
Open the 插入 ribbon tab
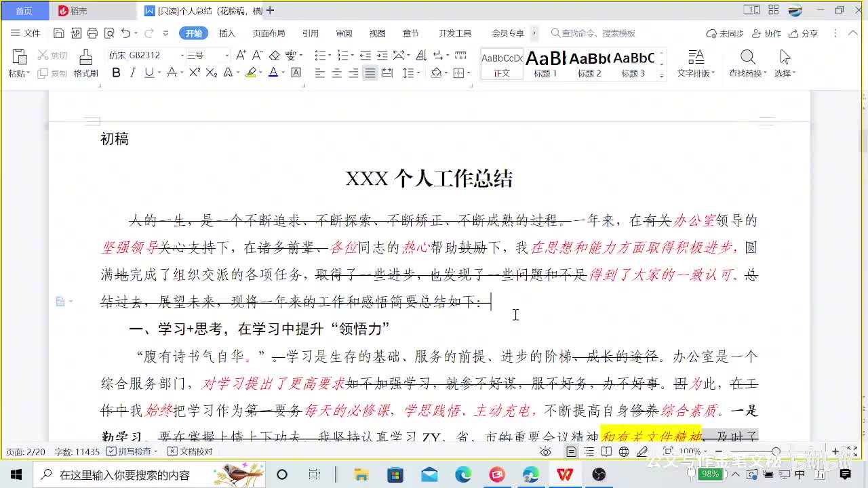coord(227,33)
